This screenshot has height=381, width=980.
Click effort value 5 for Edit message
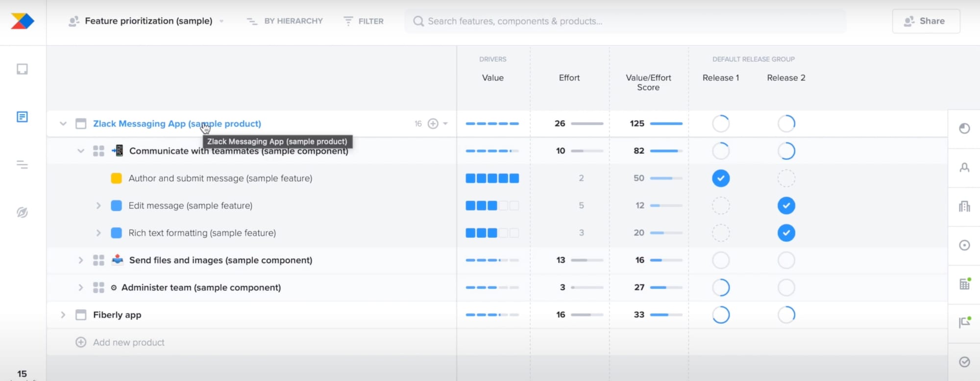click(x=581, y=205)
